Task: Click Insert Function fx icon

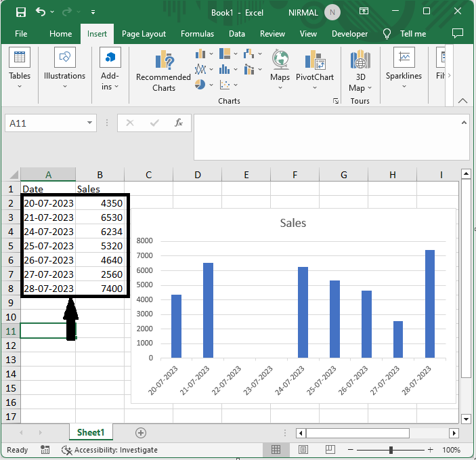Action: (x=179, y=123)
